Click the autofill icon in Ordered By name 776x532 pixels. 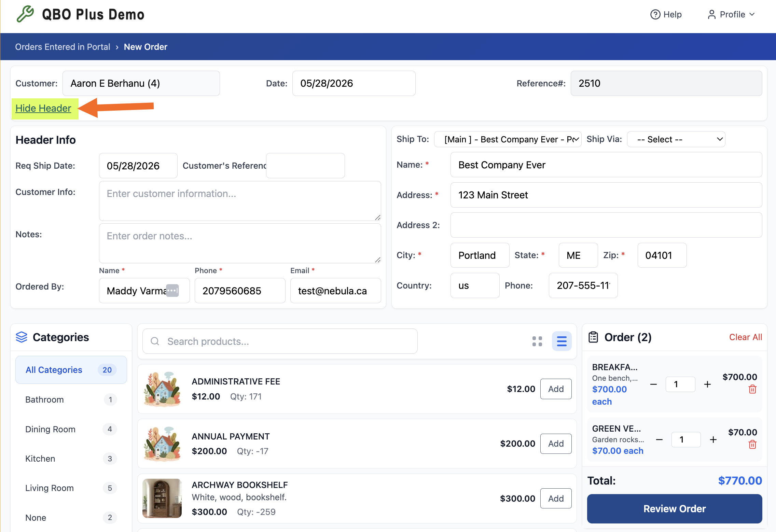tap(172, 291)
